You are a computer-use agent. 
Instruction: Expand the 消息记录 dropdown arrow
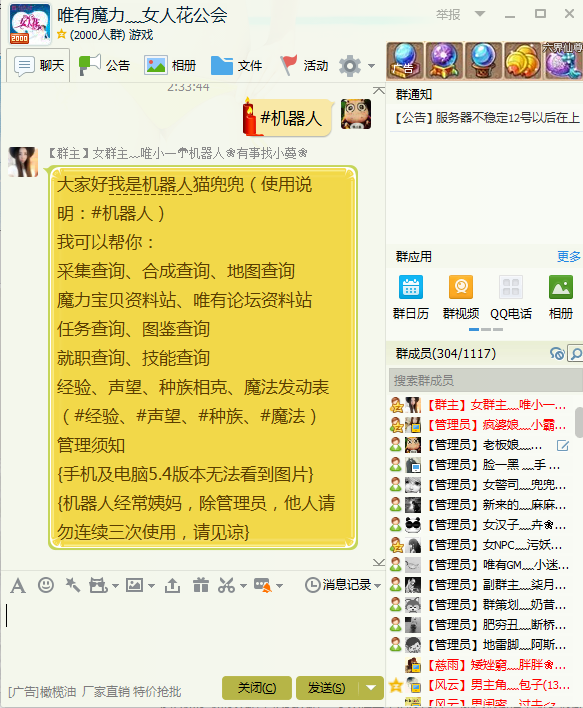click(x=378, y=586)
